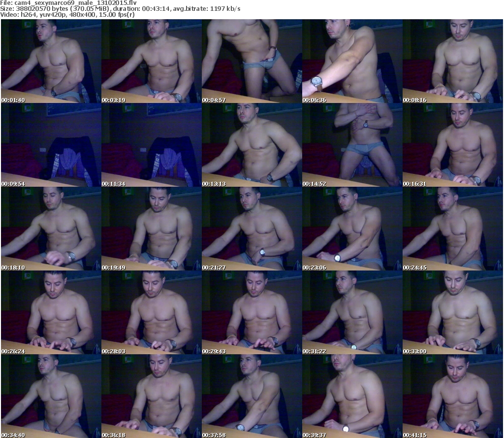Select the 00:36:18 frame

click(x=152, y=396)
